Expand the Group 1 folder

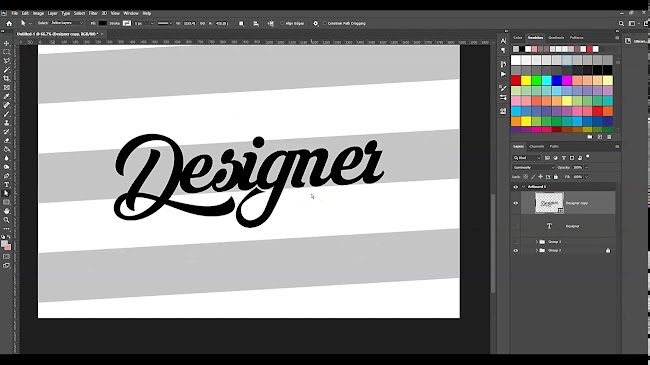[536, 242]
